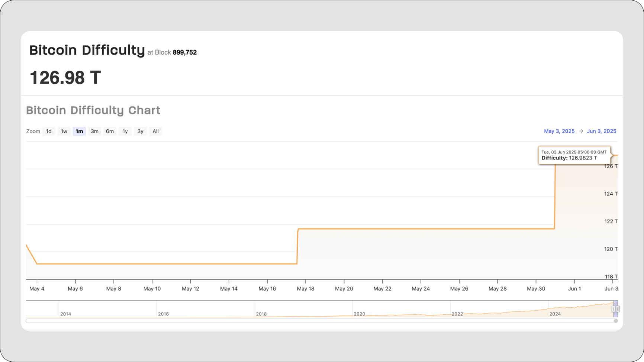Viewport: 644px width, 362px height.
Task: Click the navigator scrollbar thumb
Action: [x=616, y=321]
